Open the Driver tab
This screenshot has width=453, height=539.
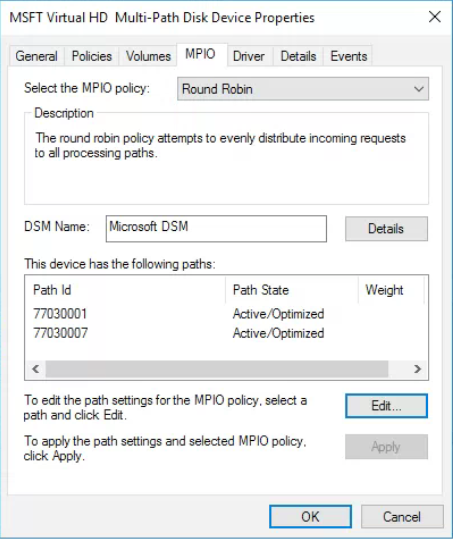pyautogui.click(x=249, y=56)
